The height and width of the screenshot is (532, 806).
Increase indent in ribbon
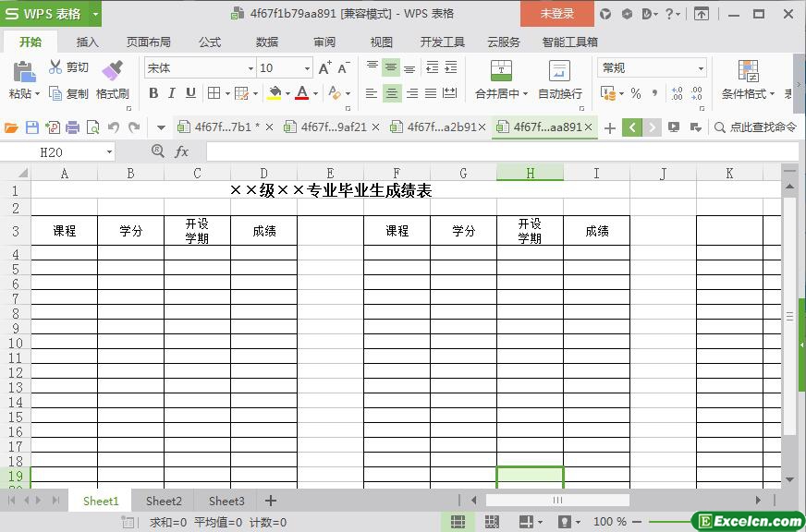(x=451, y=66)
